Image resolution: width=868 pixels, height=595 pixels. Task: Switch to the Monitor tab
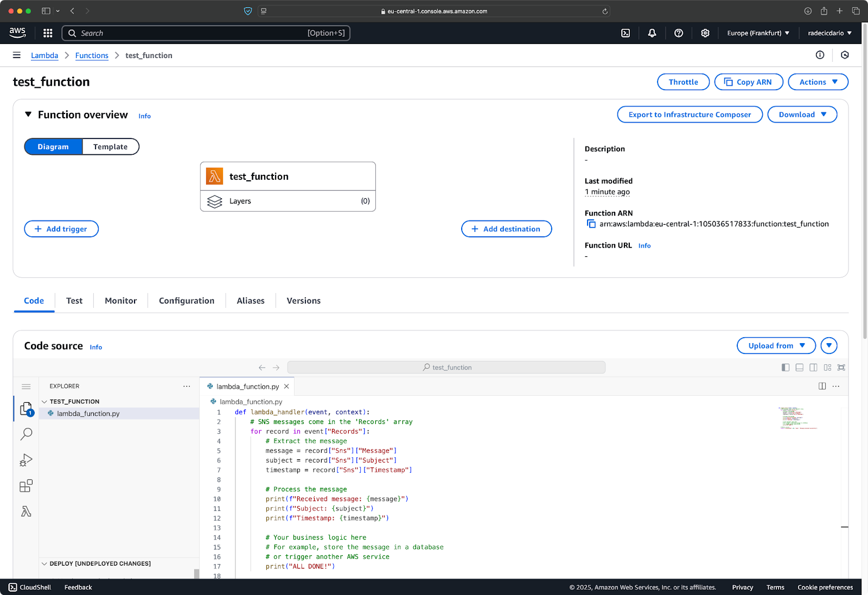(x=120, y=301)
